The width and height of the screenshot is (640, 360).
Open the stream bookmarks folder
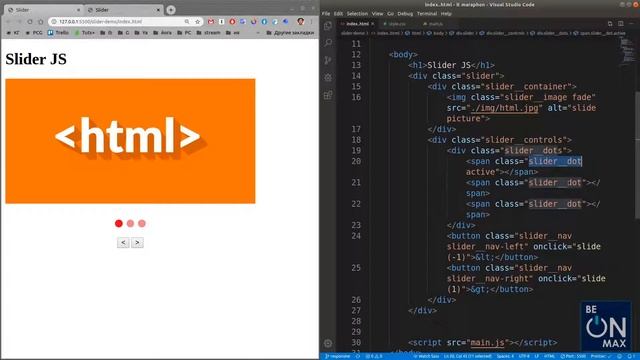[x=208, y=33]
